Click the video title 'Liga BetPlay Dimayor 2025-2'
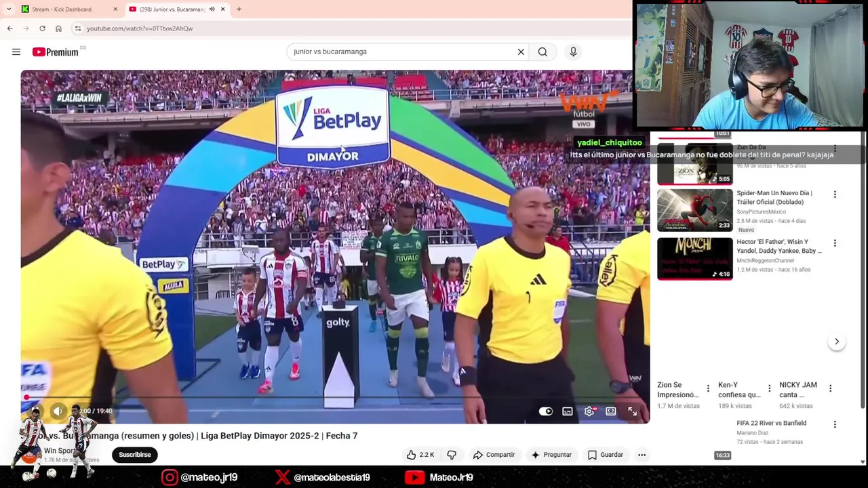The height and width of the screenshot is (488, 868). pyautogui.click(x=279, y=436)
